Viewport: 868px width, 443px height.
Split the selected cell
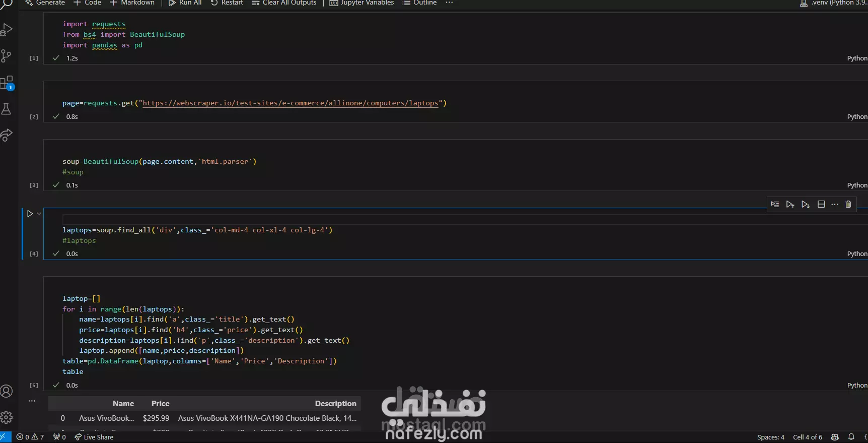pyautogui.click(x=821, y=204)
